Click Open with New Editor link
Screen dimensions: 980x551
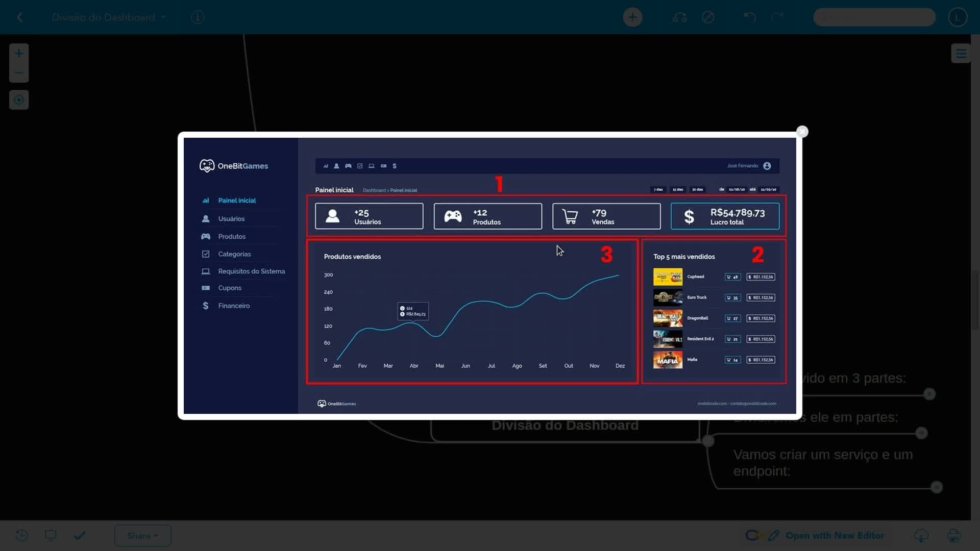(x=835, y=535)
